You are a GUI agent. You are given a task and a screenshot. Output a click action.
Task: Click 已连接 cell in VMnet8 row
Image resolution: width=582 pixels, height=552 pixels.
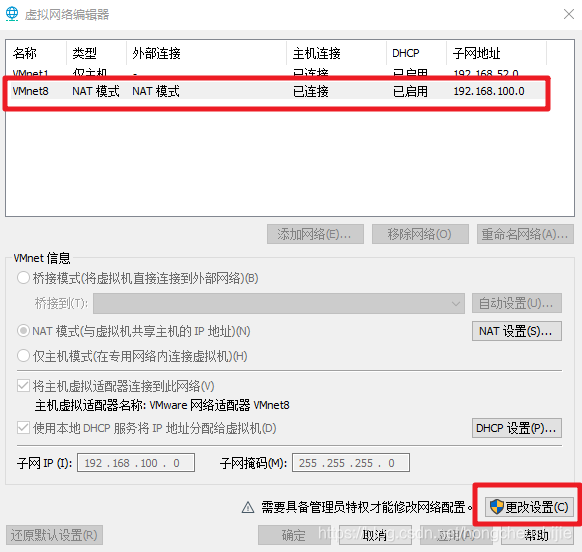coord(311,91)
